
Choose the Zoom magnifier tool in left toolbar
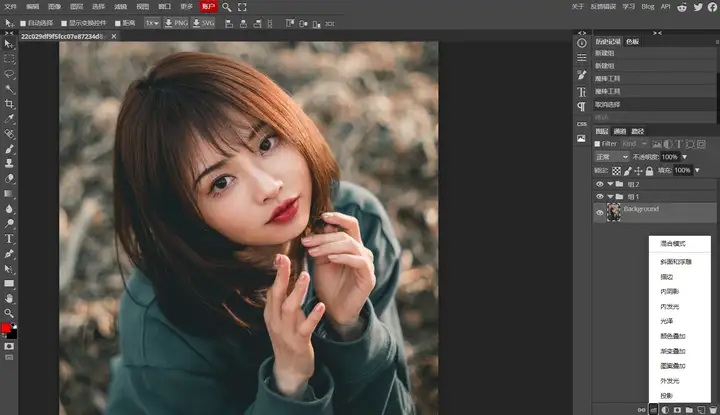pos(9,313)
